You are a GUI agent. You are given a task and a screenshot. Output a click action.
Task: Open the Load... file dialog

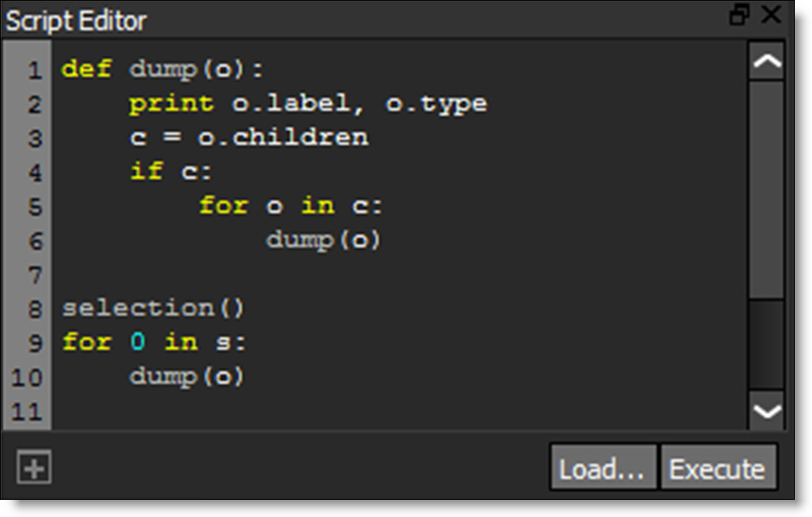(602, 468)
